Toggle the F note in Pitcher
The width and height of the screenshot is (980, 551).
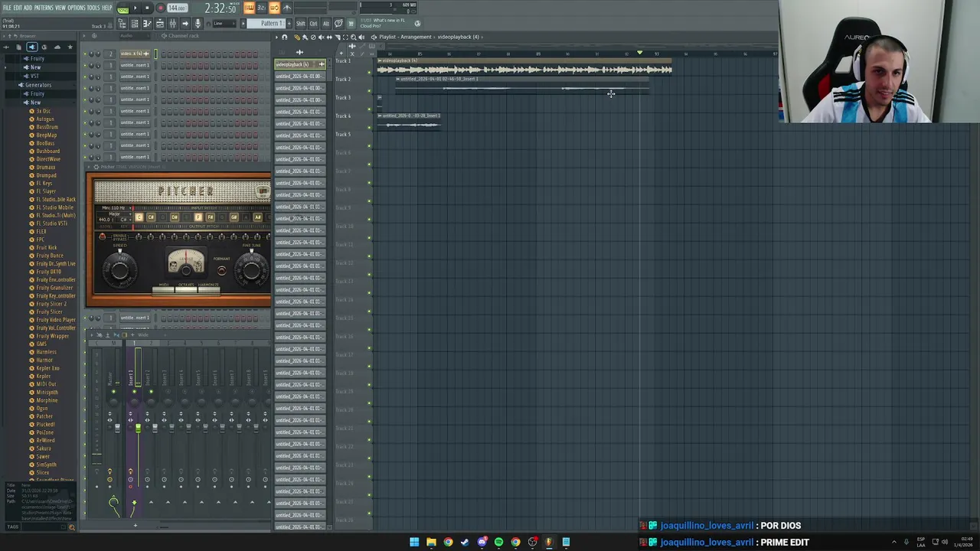pyautogui.click(x=198, y=217)
